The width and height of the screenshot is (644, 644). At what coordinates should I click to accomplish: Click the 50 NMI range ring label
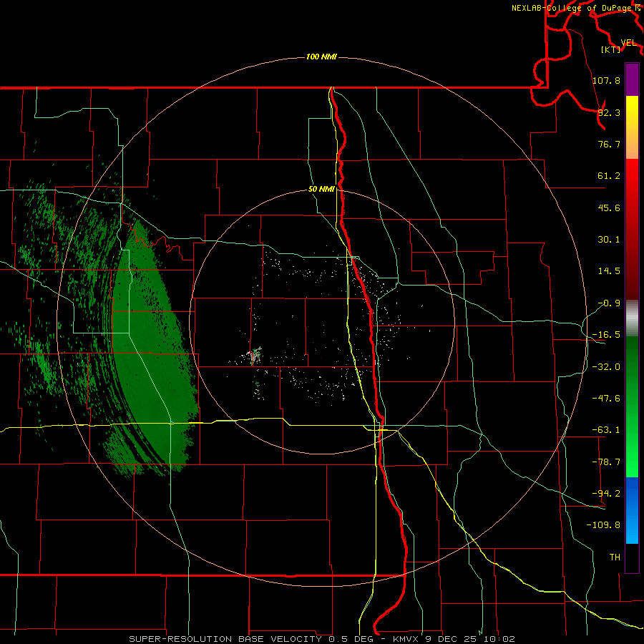[x=321, y=190]
